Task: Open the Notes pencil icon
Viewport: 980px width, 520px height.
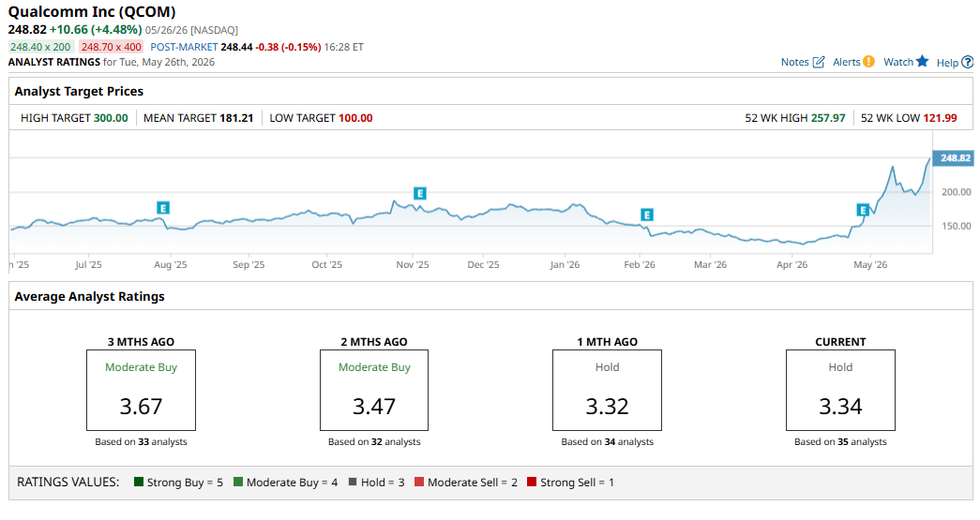Action: (x=818, y=62)
